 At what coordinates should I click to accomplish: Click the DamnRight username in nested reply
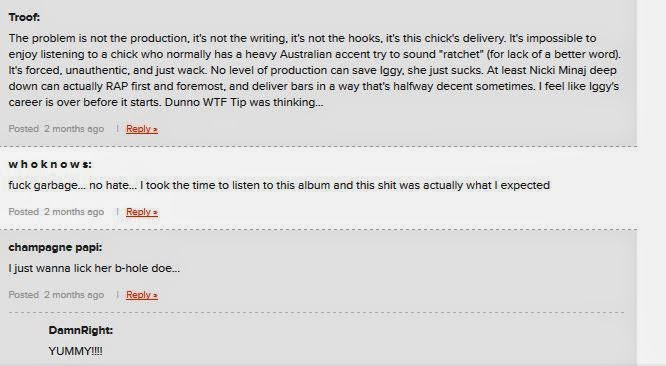81,330
